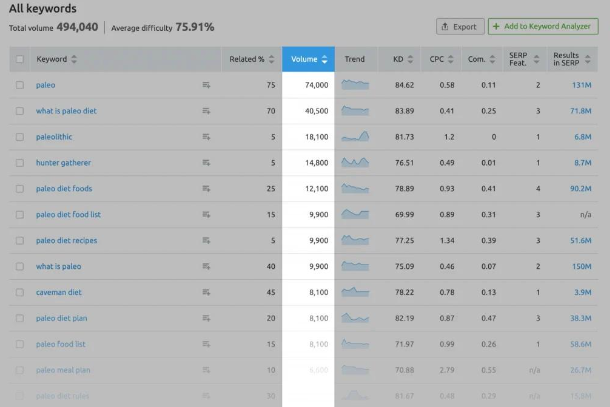The width and height of the screenshot is (610, 407).
Task: Click the add-to-list icon beside caveman diet
Action: click(x=206, y=292)
